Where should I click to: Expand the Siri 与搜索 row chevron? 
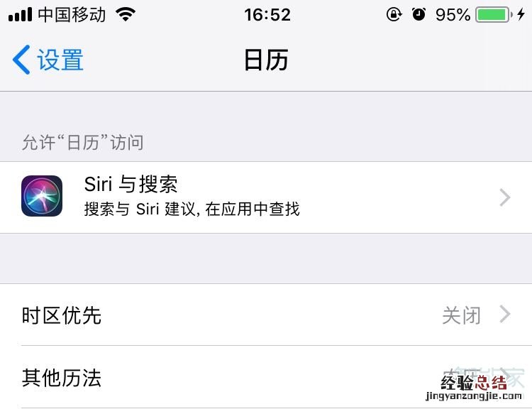click(x=505, y=197)
